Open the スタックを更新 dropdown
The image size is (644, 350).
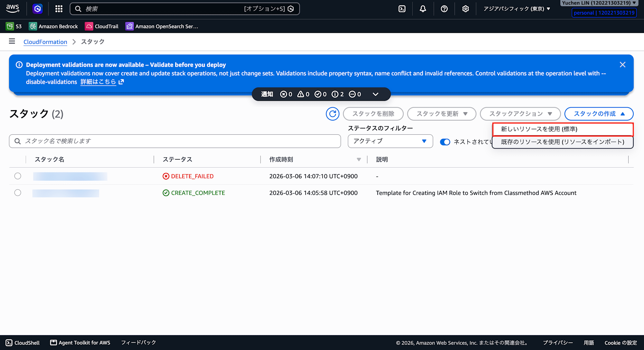click(442, 114)
